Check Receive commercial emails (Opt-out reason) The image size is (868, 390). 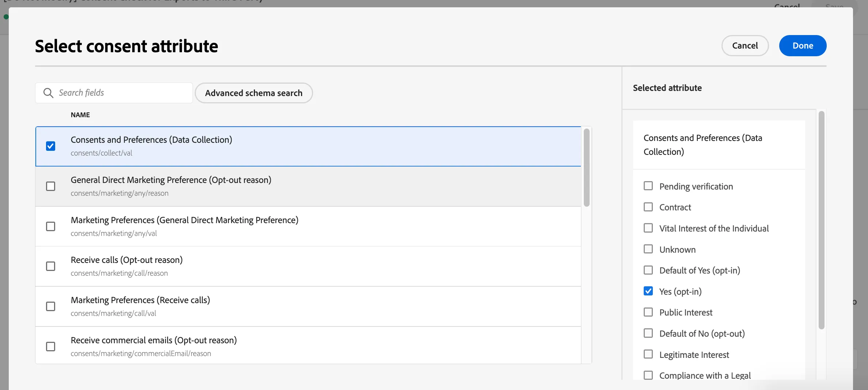(51, 347)
